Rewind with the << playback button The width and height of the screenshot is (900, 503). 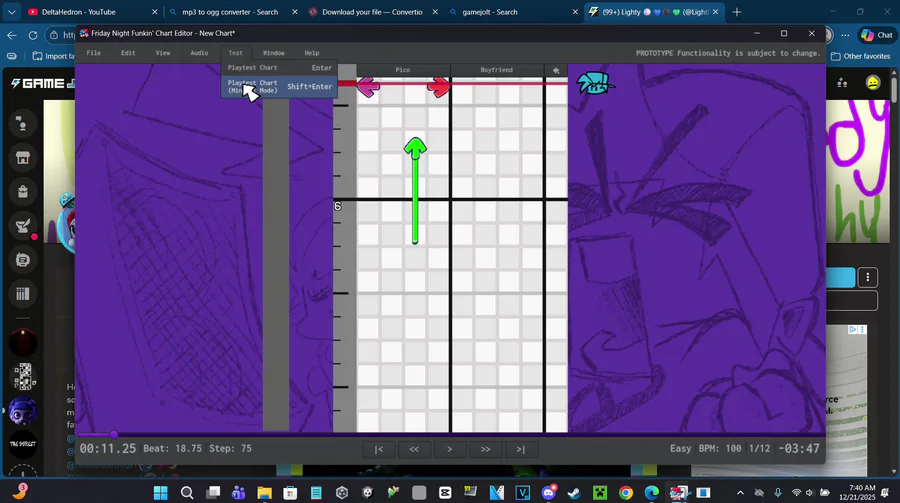click(x=414, y=449)
